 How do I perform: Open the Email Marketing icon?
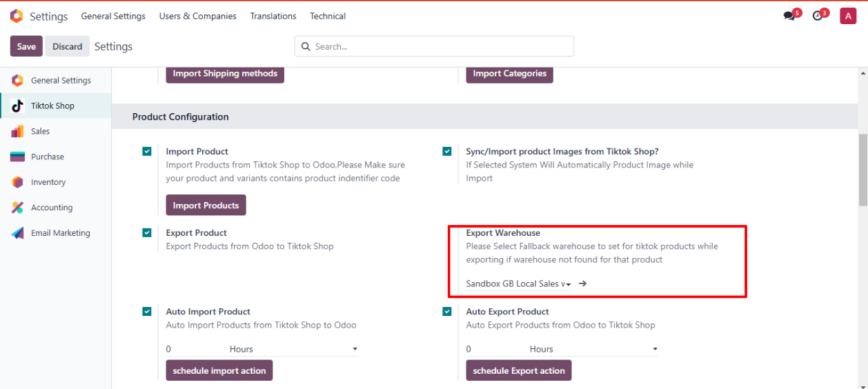point(17,233)
